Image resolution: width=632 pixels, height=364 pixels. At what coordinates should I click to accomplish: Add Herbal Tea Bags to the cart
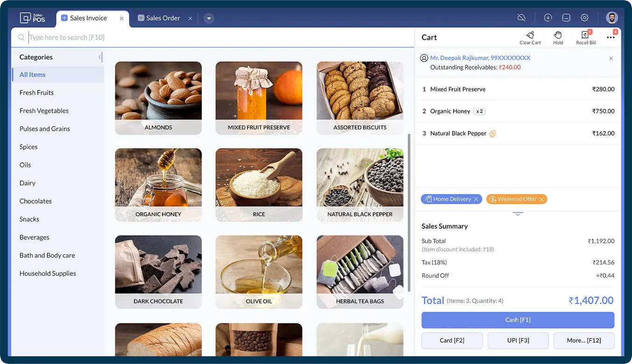click(x=360, y=272)
